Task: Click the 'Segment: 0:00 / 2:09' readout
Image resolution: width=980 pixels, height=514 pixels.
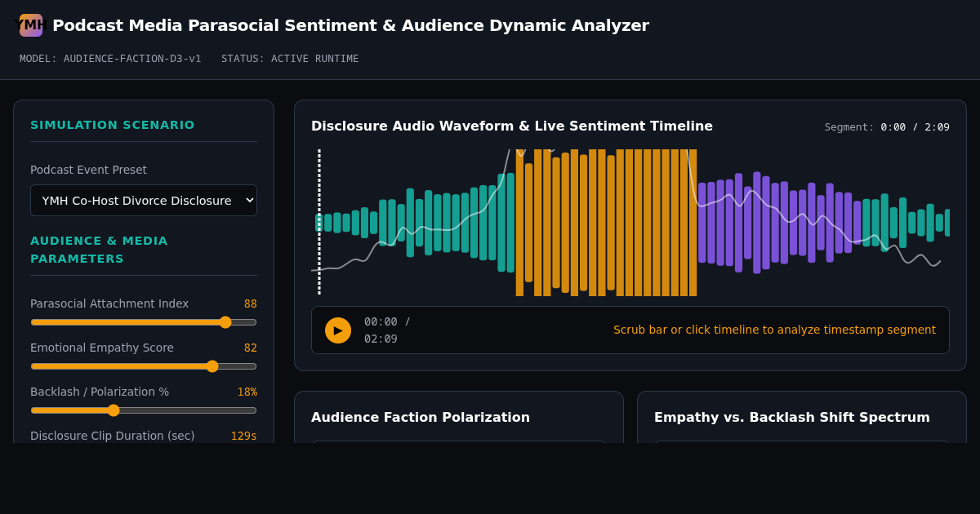Action: click(x=887, y=127)
